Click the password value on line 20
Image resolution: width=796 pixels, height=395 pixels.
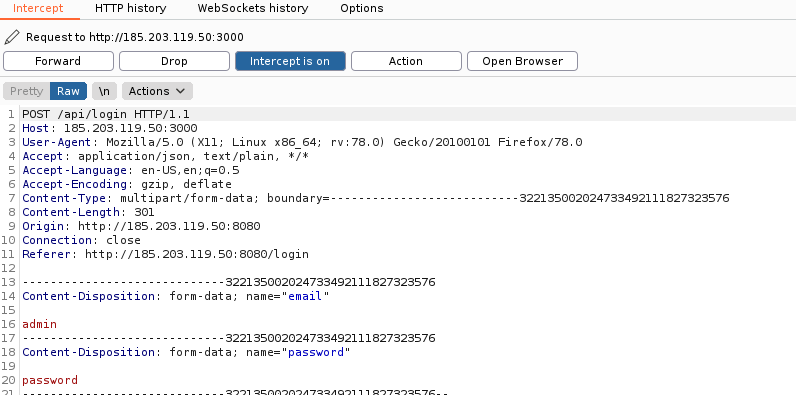coord(50,380)
